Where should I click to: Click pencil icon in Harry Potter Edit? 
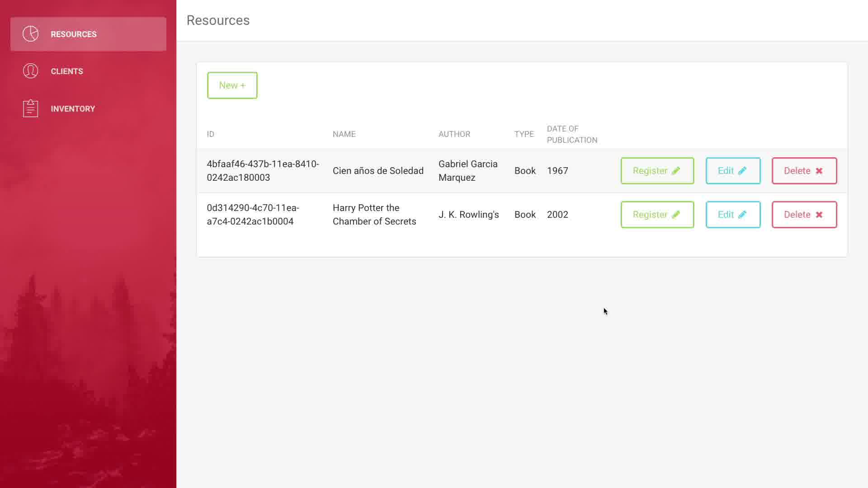coord(742,215)
